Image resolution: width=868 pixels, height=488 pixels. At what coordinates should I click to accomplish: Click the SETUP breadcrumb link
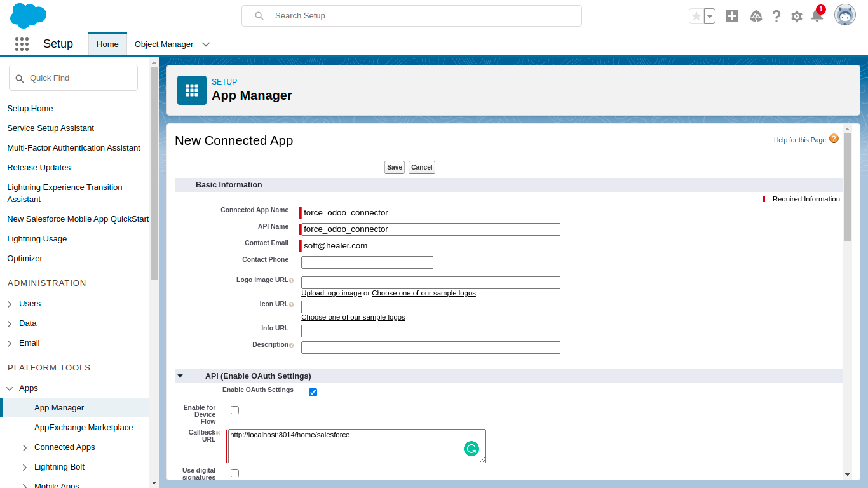(224, 82)
